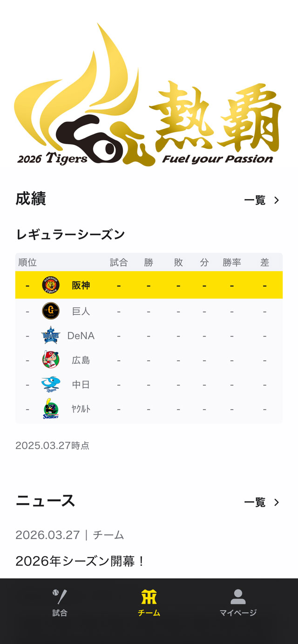Screen dimensions: 298x644
Task: Tap the 勝率 column header
Action: [x=231, y=263]
